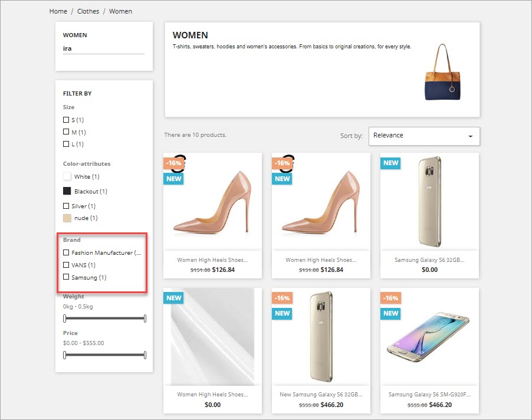Select the Blackout color swatch
532x420 pixels.
(67, 191)
